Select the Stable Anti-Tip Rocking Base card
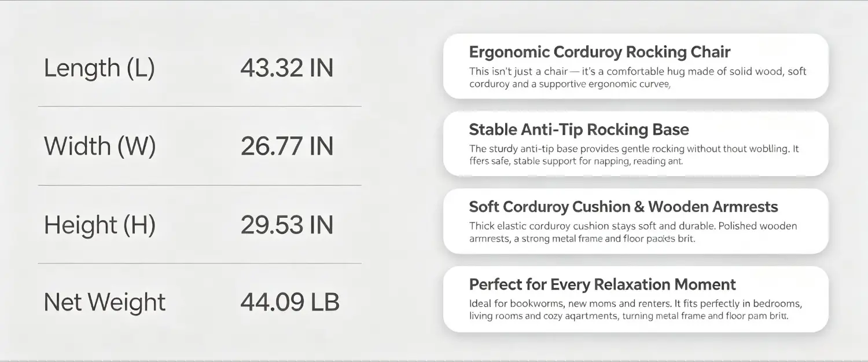This screenshot has width=868, height=362. click(x=636, y=144)
